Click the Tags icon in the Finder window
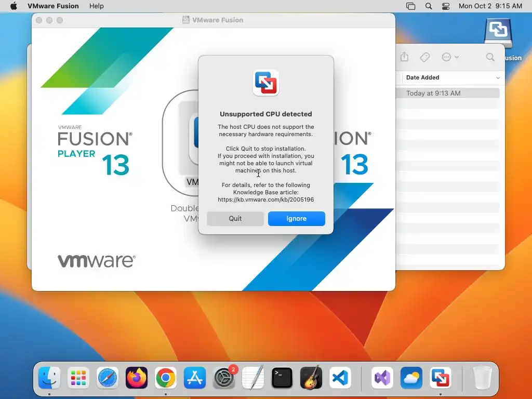The width and height of the screenshot is (532, 399). [x=425, y=57]
